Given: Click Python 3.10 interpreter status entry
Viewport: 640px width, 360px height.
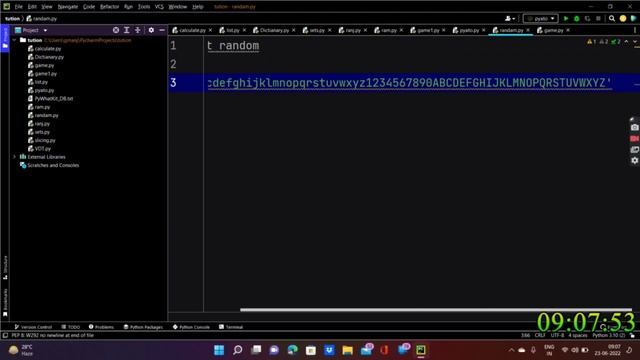Looking at the screenshot, I should [x=609, y=335].
